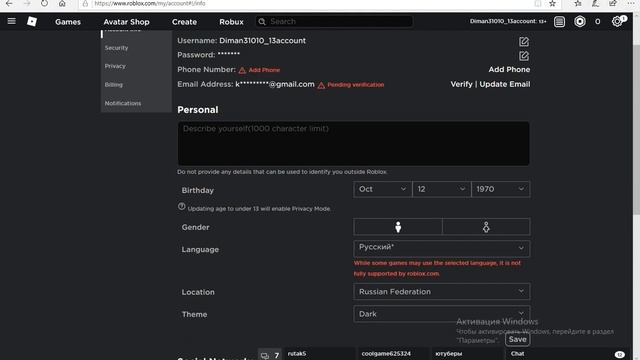Open the Theme dropdown
Viewport: 640px width, 360px height.
(x=442, y=314)
